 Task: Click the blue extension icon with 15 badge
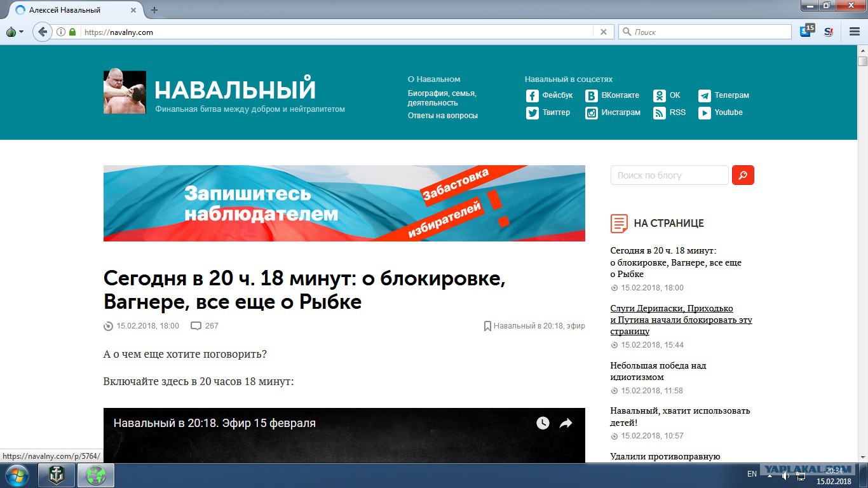[806, 31]
